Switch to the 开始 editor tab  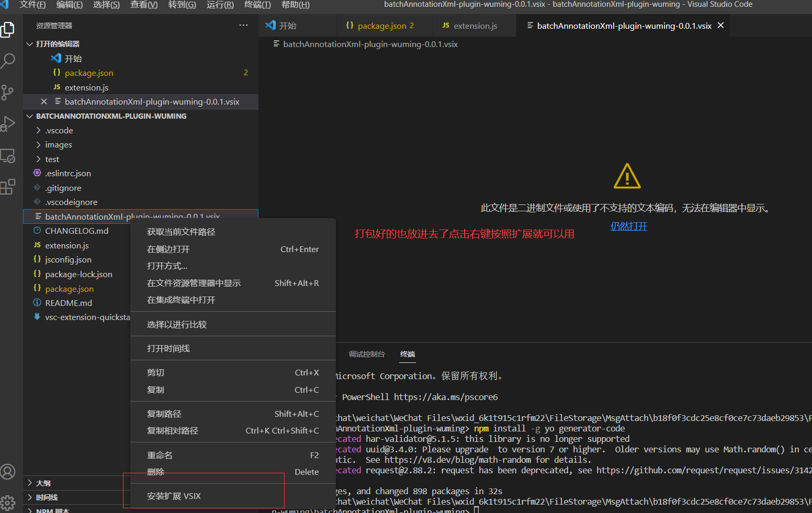coord(297,26)
